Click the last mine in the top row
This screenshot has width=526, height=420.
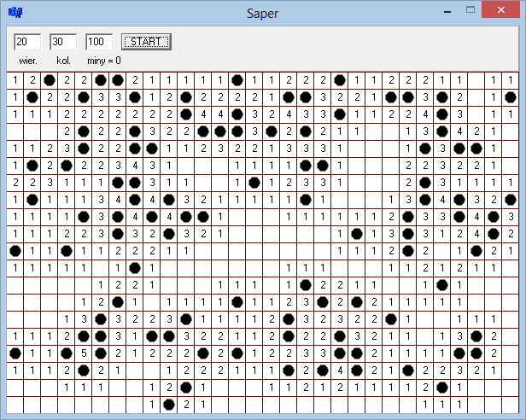coord(340,80)
